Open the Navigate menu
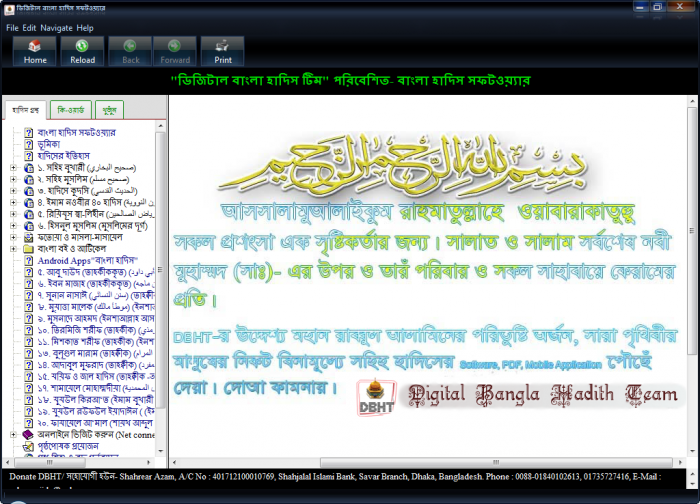This screenshot has width=700, height=504. tap(56, 28)
